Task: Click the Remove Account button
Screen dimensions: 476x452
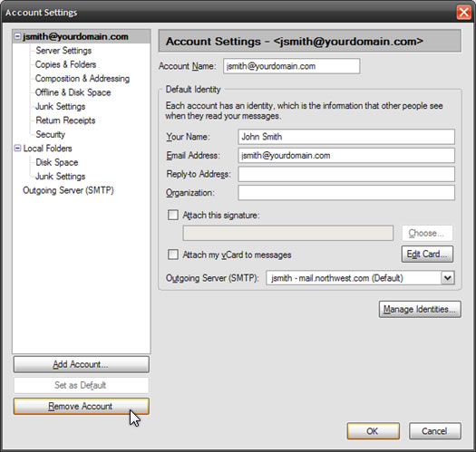Action: pyautogui.click(x=81, y=406)
